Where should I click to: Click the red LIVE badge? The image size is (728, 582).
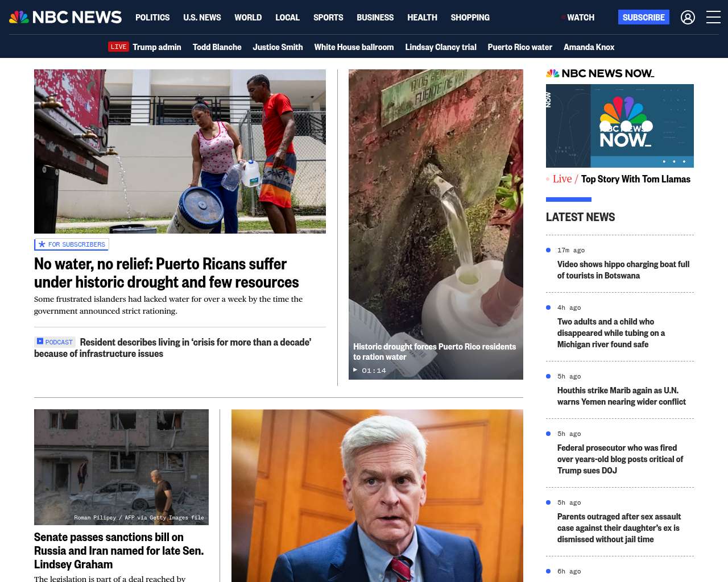[x=119, y=47]
